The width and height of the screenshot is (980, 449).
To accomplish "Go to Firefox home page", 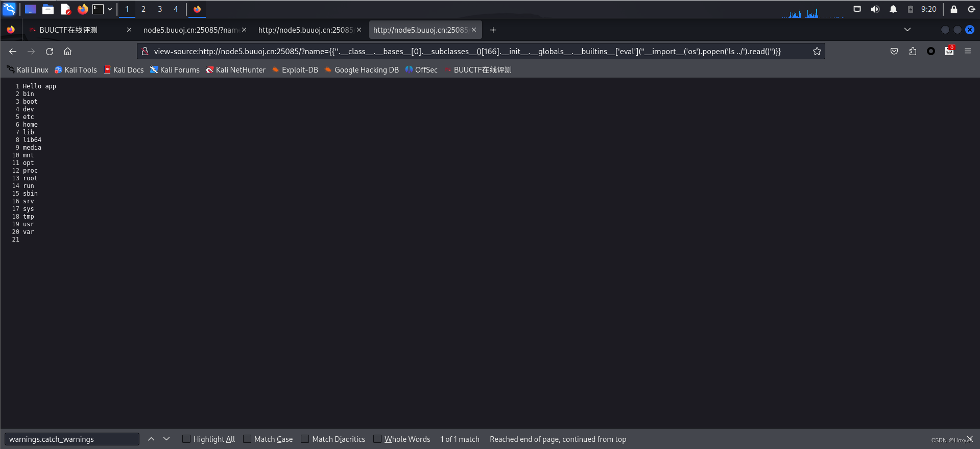I will pyautogui.click(x=67, y=51).
